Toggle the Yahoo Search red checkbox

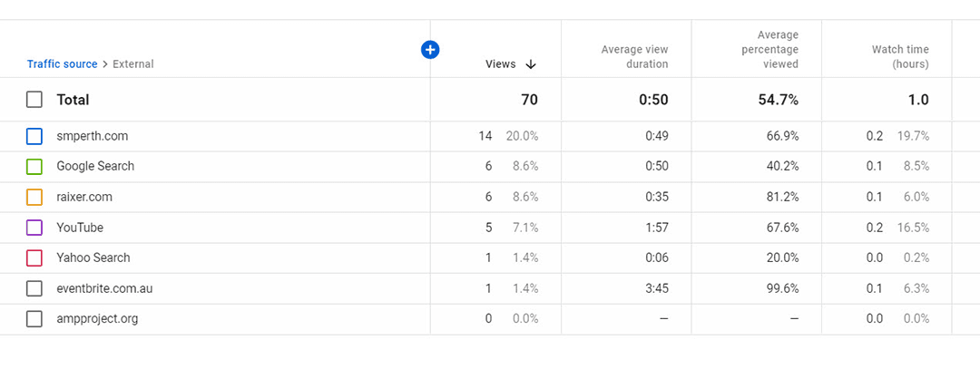(34, 257)
